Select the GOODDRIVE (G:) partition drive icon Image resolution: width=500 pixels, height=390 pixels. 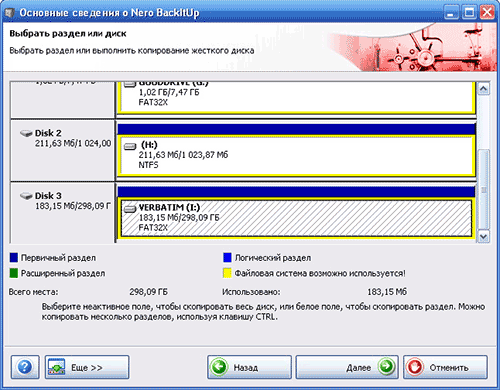coord(130,84)
